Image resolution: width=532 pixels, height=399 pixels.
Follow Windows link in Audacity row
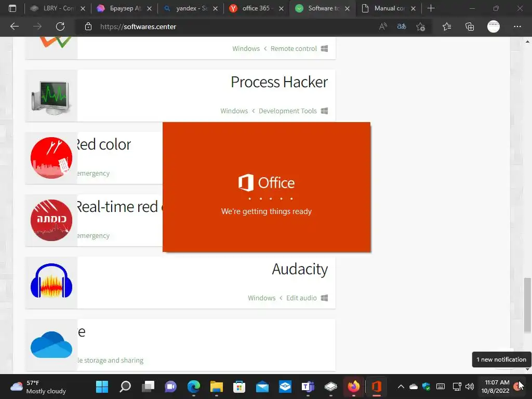tap(262, 298)
